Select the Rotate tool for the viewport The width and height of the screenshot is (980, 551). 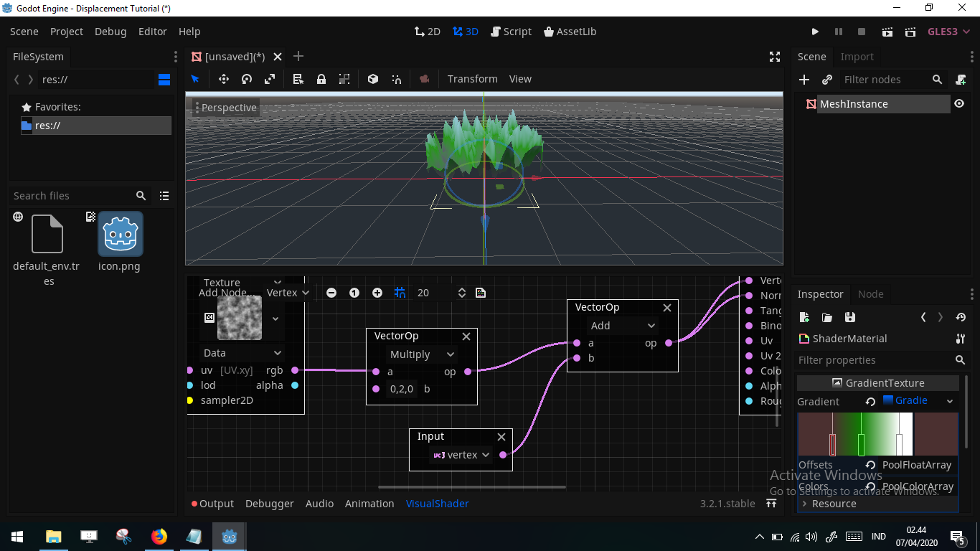pos(246,79)
